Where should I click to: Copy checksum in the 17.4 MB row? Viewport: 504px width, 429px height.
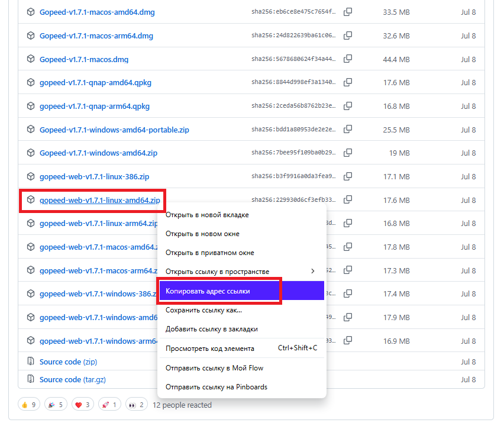pos(348,293)
